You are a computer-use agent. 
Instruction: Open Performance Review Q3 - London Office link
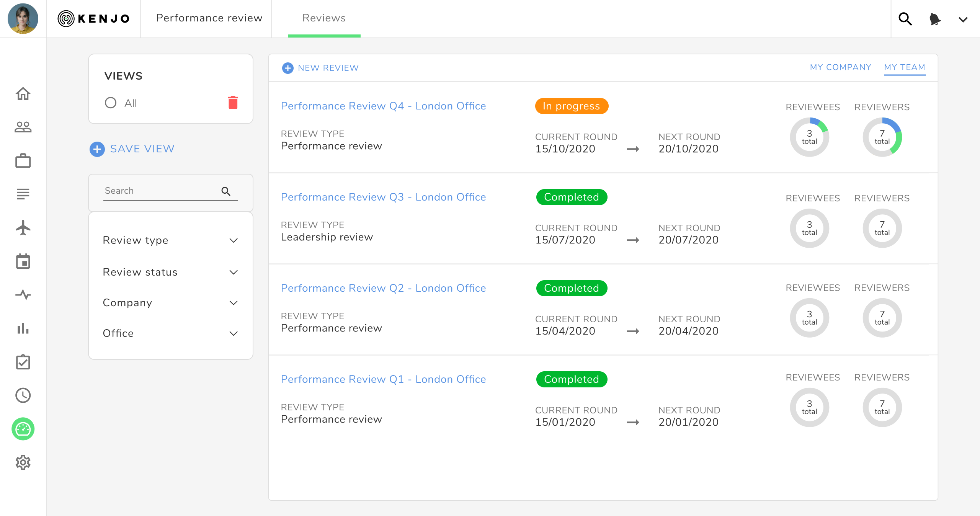pos(383,197)
